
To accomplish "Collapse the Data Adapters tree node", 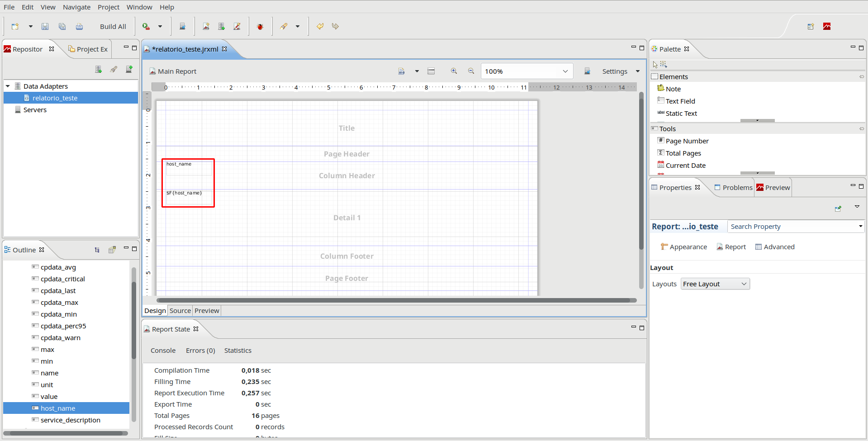I will [x=8, y=86].
